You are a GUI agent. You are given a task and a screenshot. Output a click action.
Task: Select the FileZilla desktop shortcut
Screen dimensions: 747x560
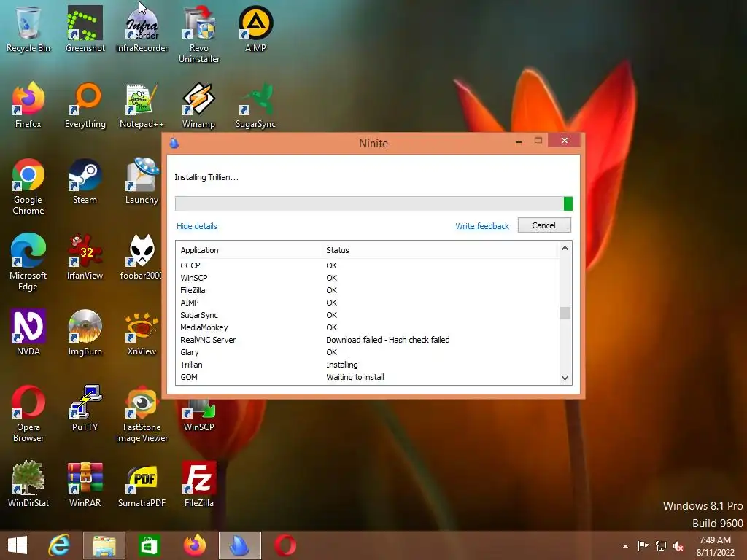point(199,484)
